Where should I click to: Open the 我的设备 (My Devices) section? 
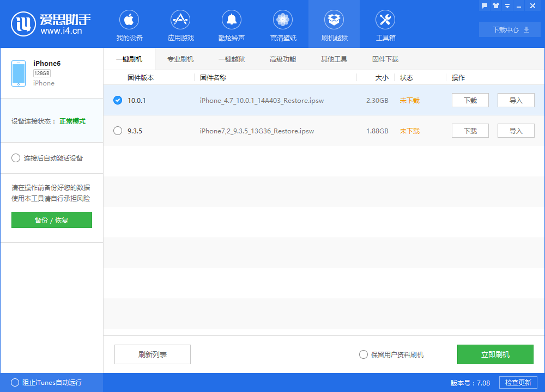coord(129,24)
